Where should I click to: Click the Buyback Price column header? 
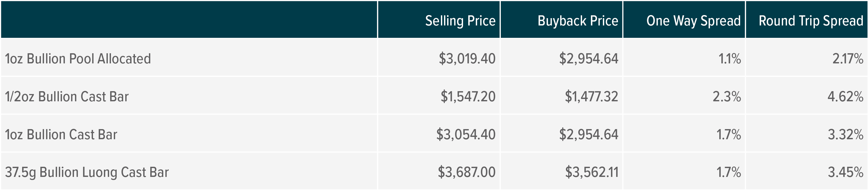pos(578,21)
